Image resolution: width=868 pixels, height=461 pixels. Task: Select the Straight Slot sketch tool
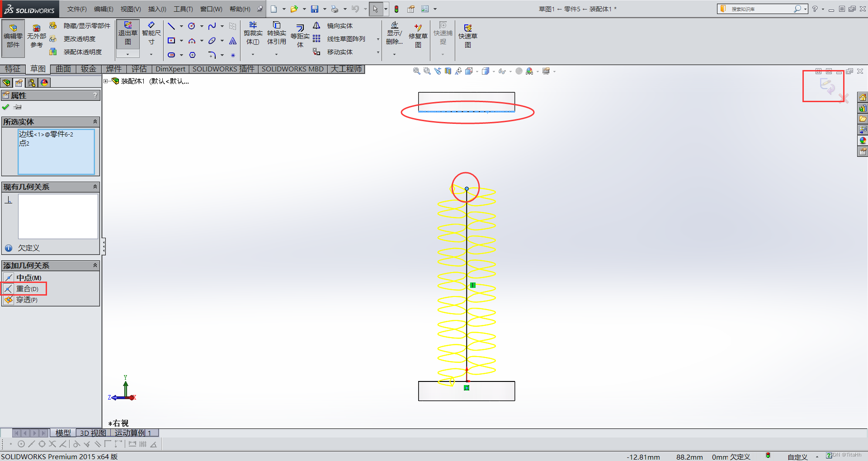(x=171, y=55)
